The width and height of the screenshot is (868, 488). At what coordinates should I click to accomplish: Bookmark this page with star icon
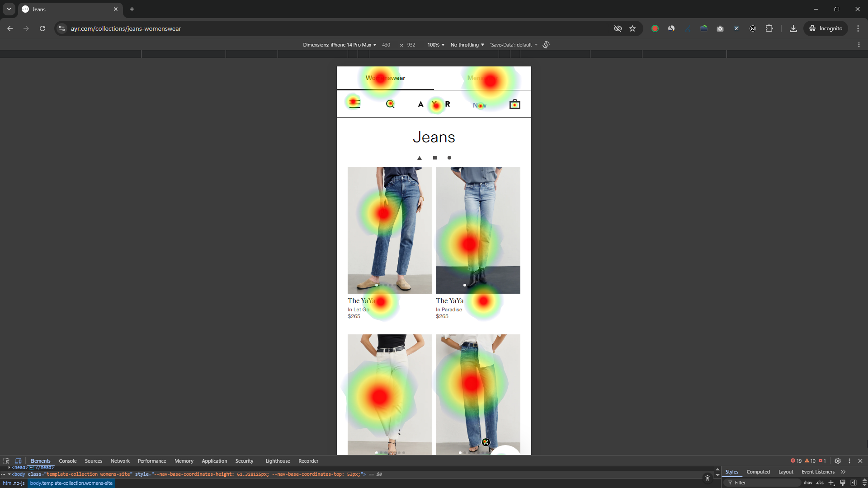pyautogui.click(x=632, y=28)
